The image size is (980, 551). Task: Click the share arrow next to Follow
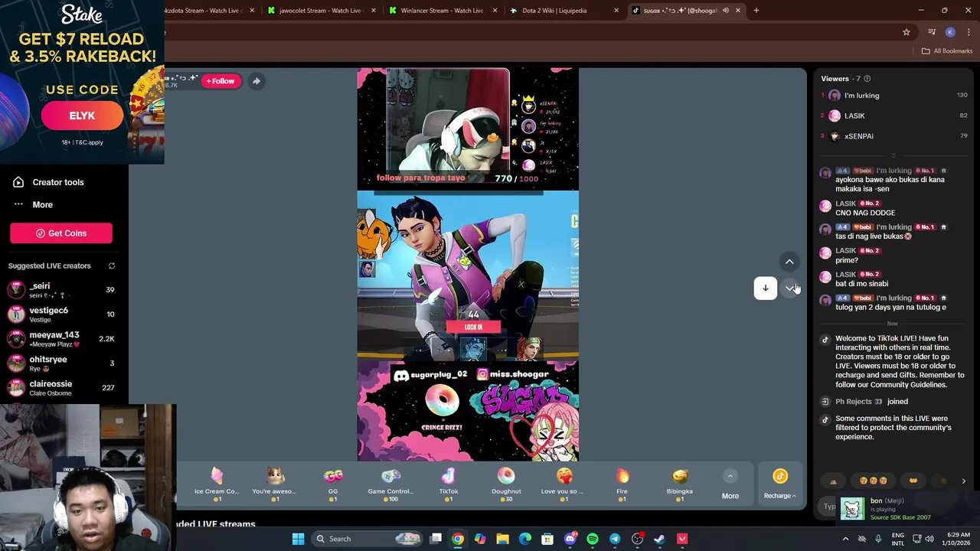[x=256, y=81]
